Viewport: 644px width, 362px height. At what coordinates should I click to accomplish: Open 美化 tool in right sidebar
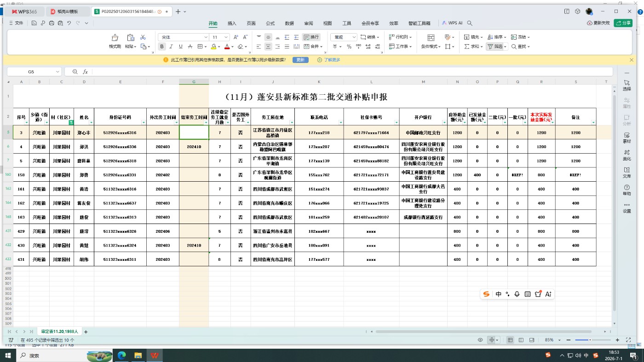coord(627,155)
